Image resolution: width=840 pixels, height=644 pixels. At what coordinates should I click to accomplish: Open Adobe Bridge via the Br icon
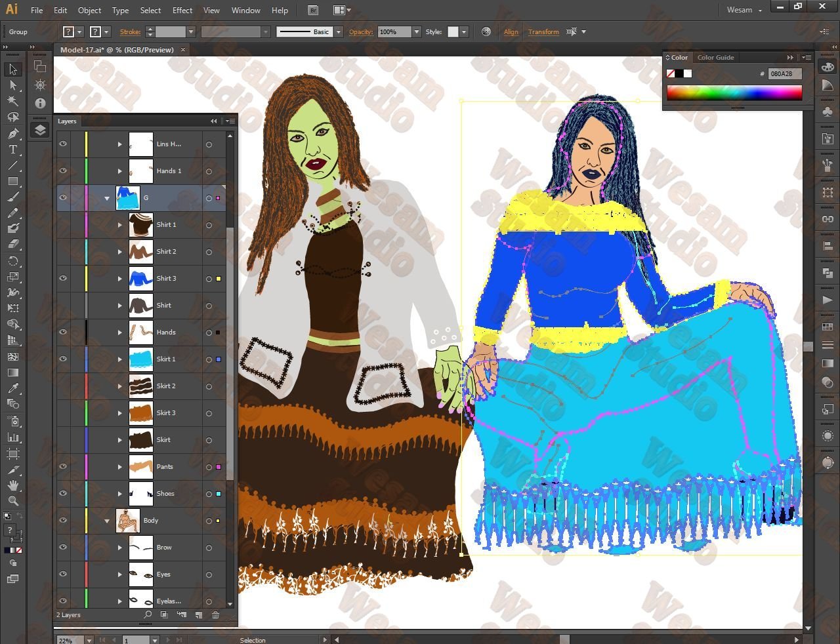[x=313, y=10]
